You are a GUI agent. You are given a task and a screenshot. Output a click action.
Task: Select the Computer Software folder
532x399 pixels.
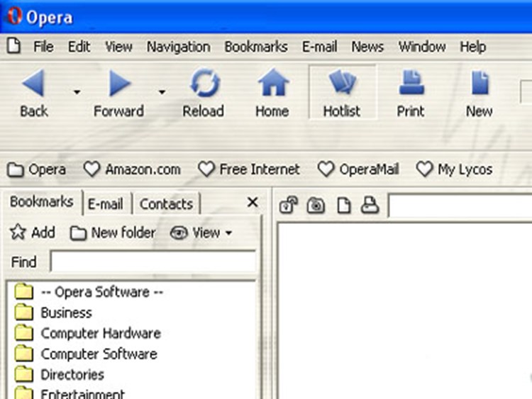[x=86, y=354]
